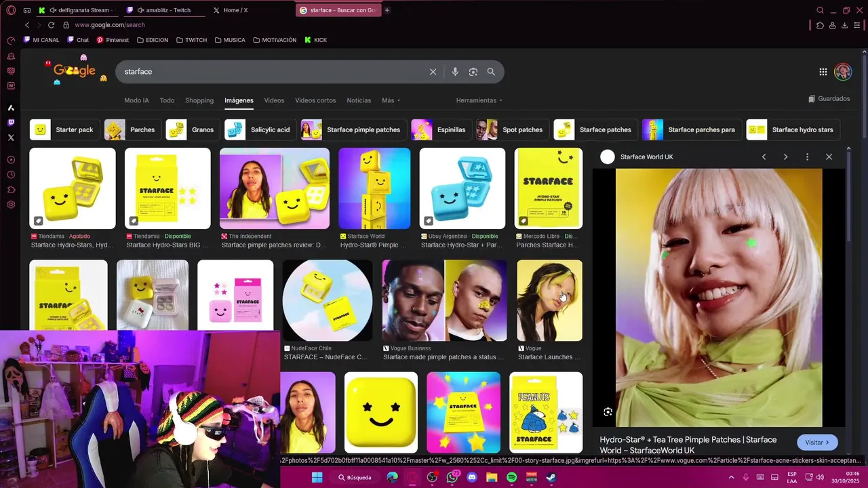The image size is (868, 488).
Task: Select the Videos cortos search tab
Action: pos(315,100)
